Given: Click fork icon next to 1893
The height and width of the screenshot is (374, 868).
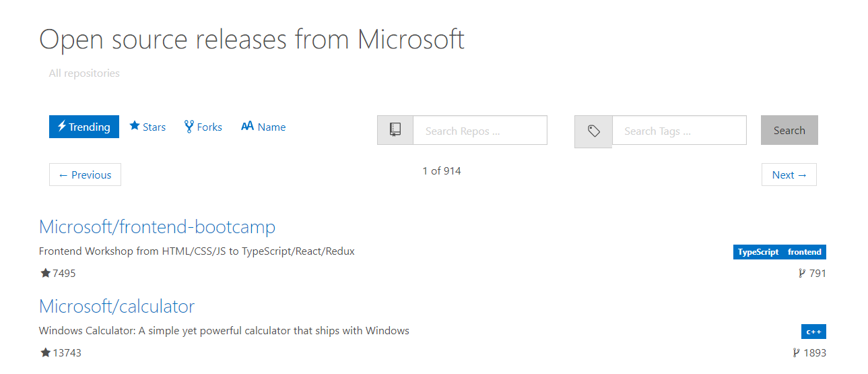Looking at the screenshot, I should click(797, 352).
